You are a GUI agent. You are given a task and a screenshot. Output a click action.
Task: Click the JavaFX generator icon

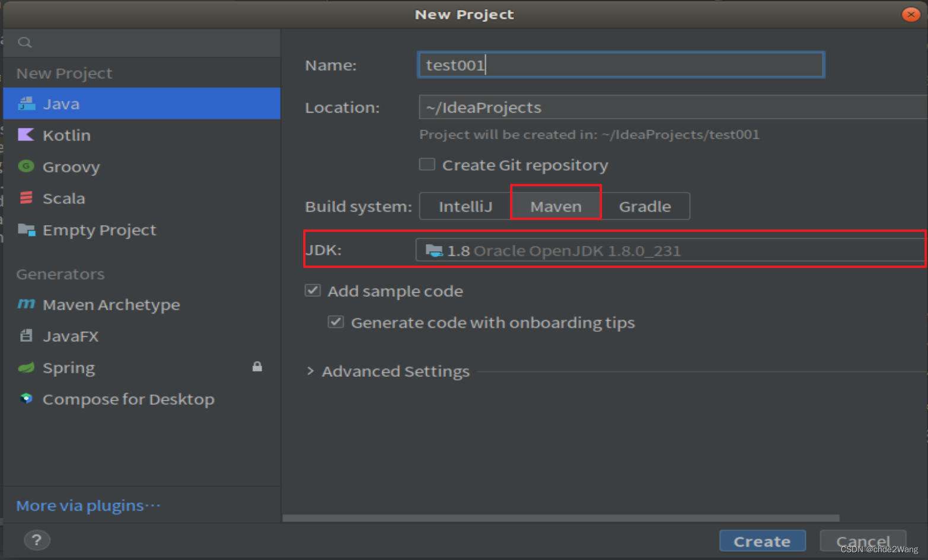click(x=26, y=335)
